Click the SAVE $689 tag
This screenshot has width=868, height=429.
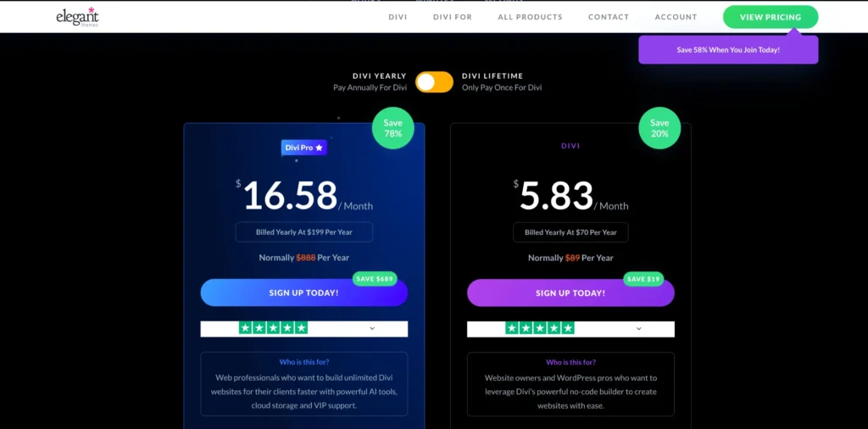point(375,279)
